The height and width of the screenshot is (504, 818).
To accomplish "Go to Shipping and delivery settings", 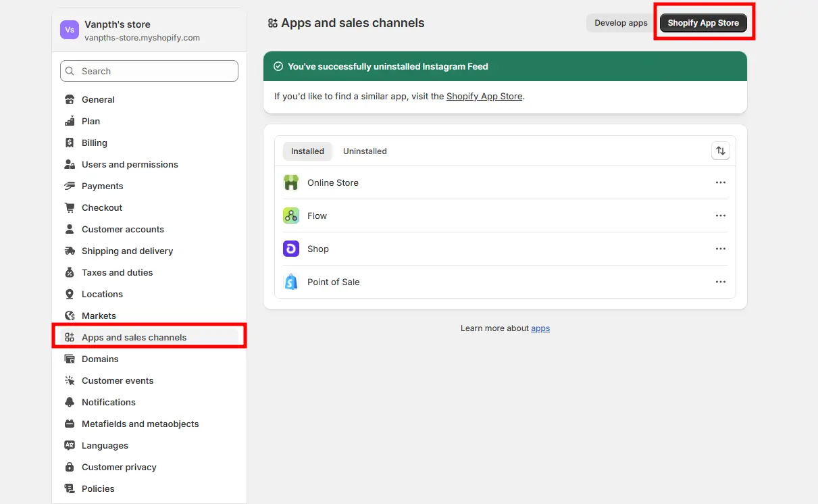I will 149,251.
